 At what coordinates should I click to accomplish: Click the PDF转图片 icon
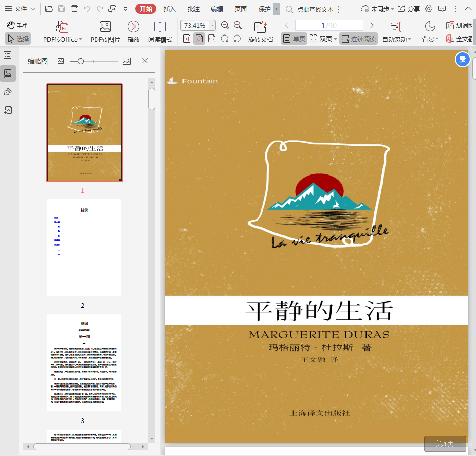pyautogui.click(x=105, y=27)
